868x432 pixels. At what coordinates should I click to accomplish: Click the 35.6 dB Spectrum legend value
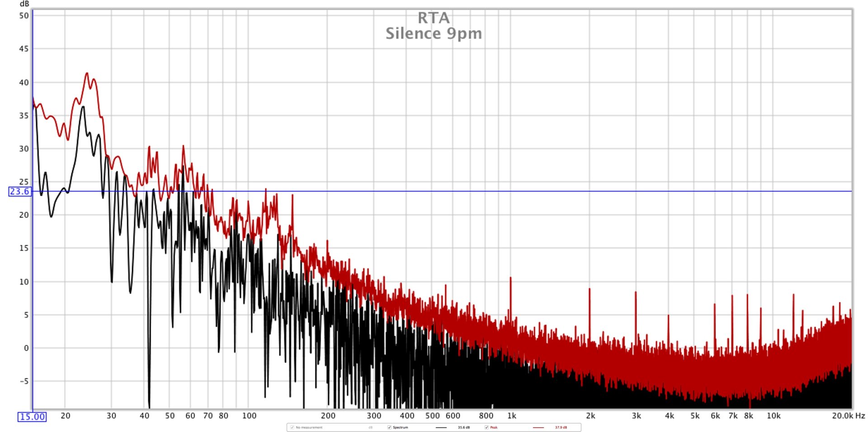click(463, 427)
